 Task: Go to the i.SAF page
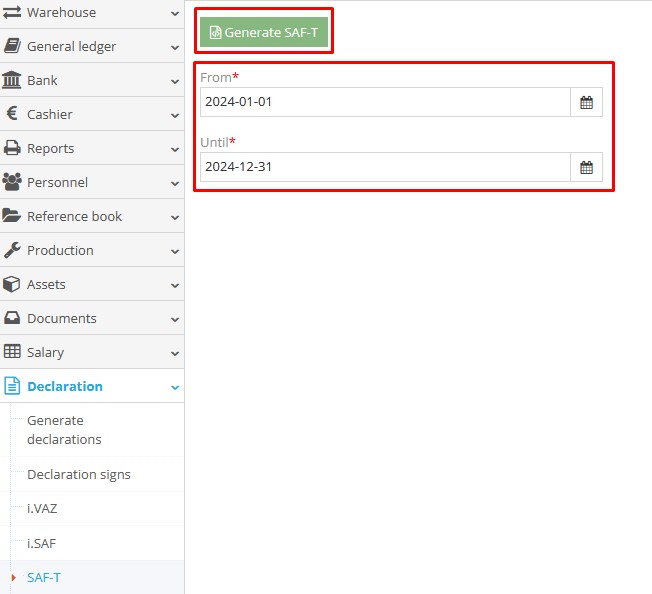[42, 543]
